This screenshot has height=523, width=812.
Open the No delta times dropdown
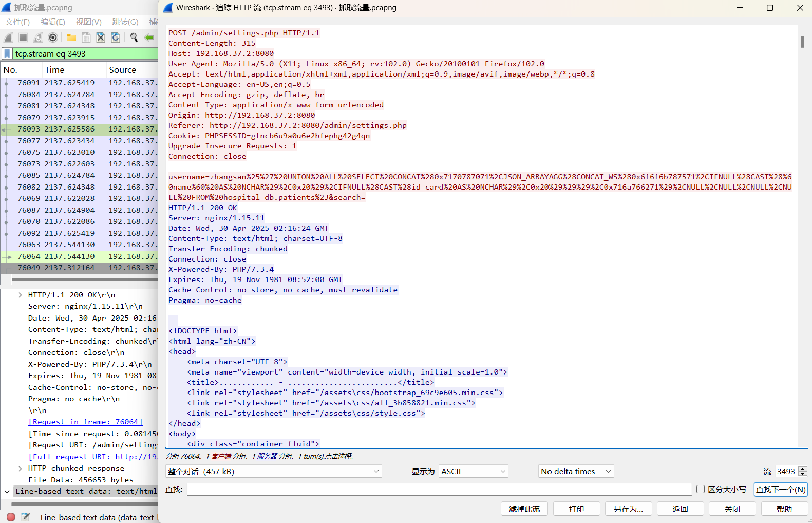pos(576,471)
